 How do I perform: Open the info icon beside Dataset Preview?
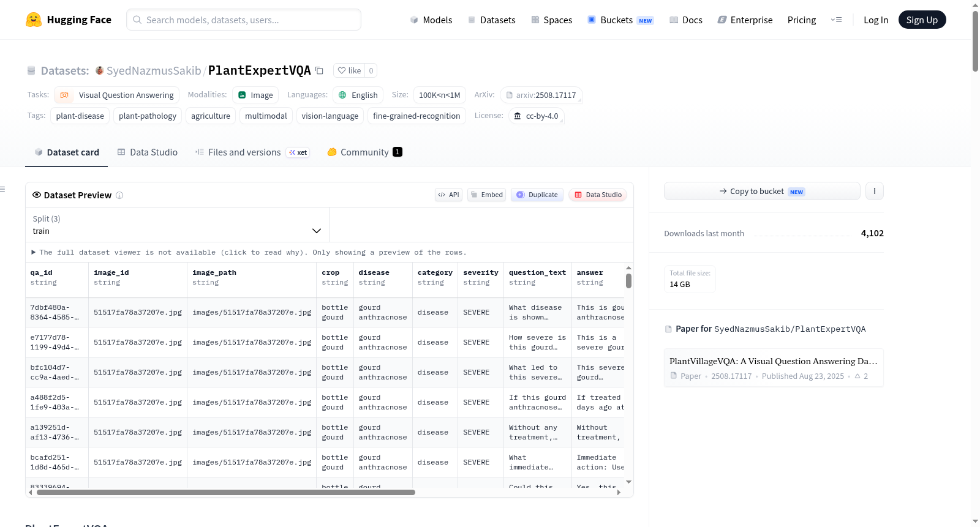click(x=119, y=195)
